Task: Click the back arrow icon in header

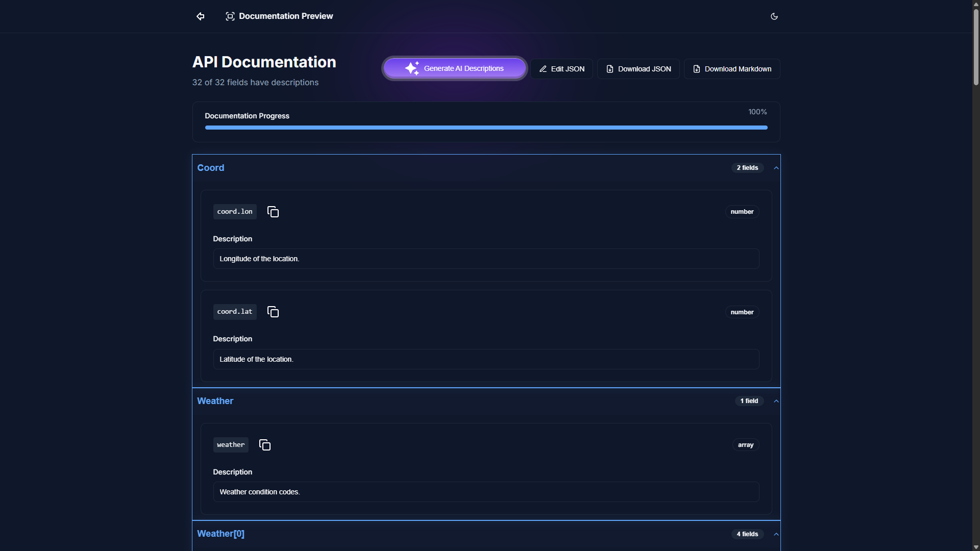Action: 200,16
